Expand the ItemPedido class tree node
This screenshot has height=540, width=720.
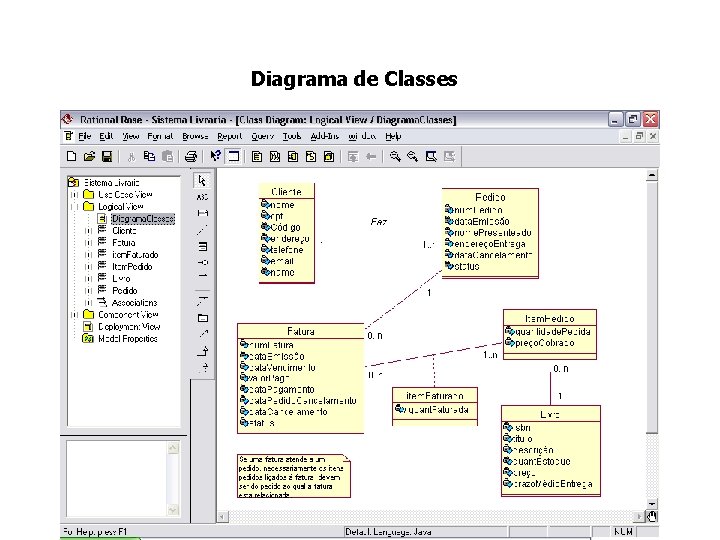click(89, 267)
